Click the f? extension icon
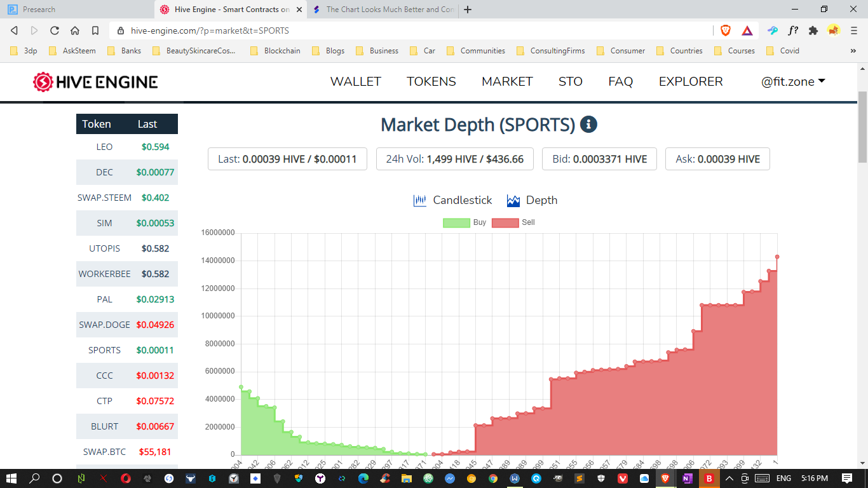The width and height of the screenshot is (868, 488). click(x=793, y=30)
